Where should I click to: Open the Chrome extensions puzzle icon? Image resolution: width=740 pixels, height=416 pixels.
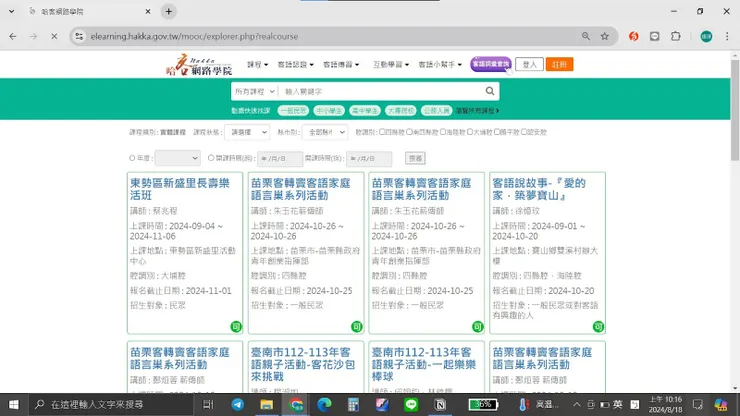point(676,36)
